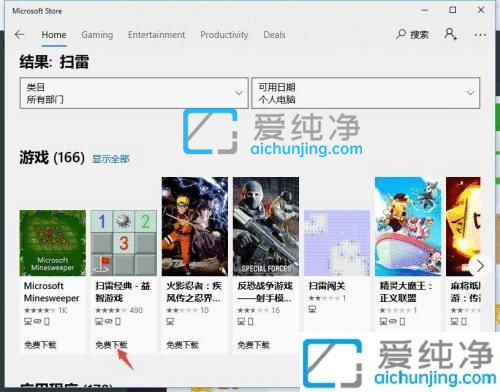Click the 反恐战争游戏 title text
Viewport: 500px width, 392px height.
click(x=265, y=292)
